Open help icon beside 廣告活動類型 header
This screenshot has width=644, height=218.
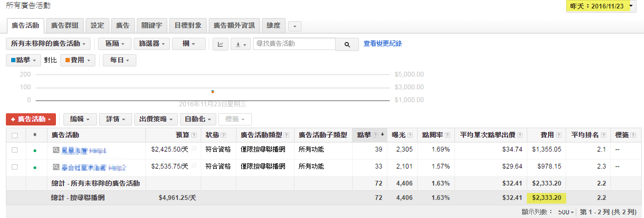(x=287, y=135)
